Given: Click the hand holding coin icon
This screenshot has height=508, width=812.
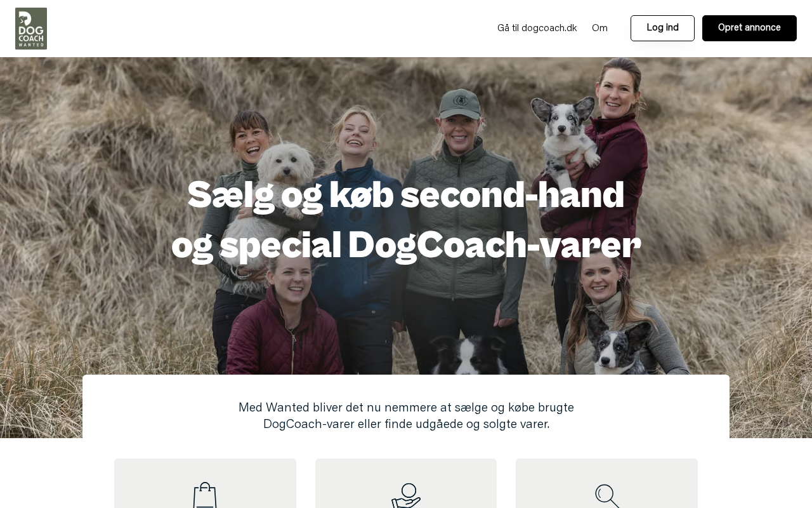Looking at the screenshot, I should 406,495.
